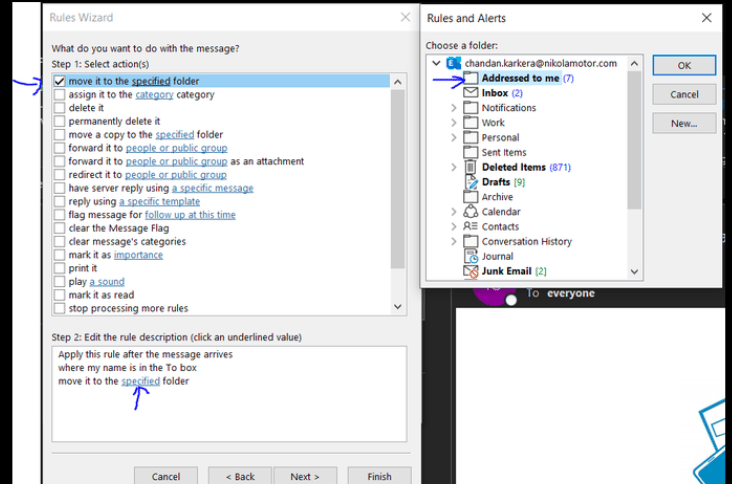Image resolution: width=732 pixels, height=484 pixels.
Task: Click the Contacts people icon
Action: [x=471, y=226]
